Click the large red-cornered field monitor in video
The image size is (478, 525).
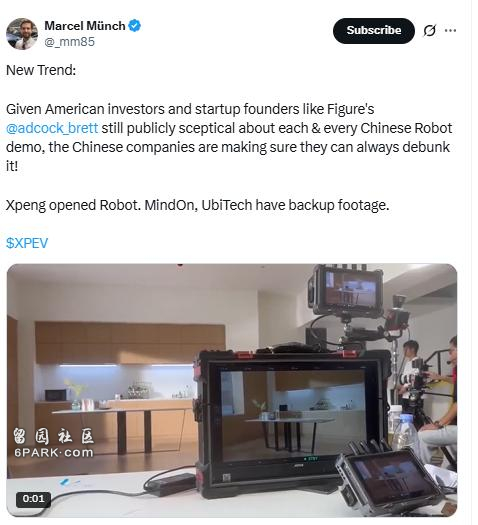tap(292, 419)
